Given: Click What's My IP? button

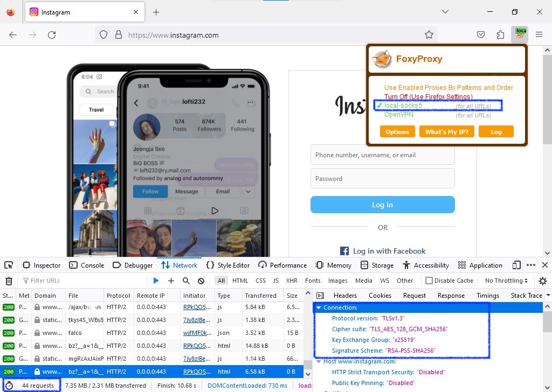Looking at the screenshot, I should point(446,132).
